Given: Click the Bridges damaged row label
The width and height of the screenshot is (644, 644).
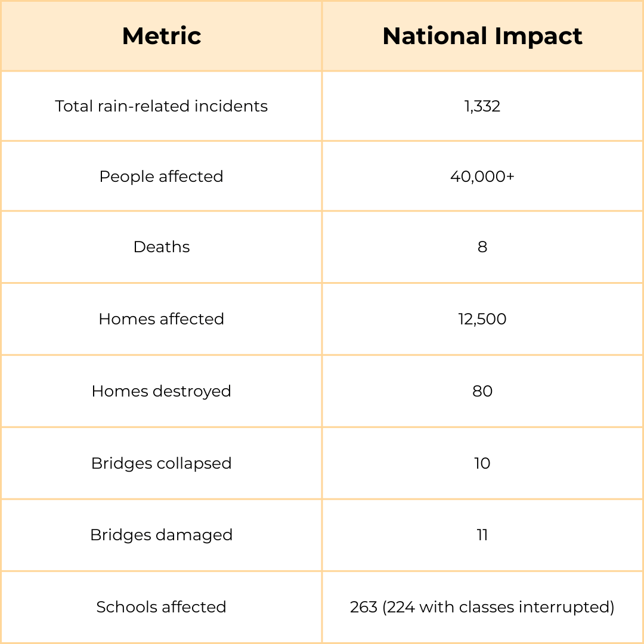Looking at the screenshot, I should coord(162,535).
